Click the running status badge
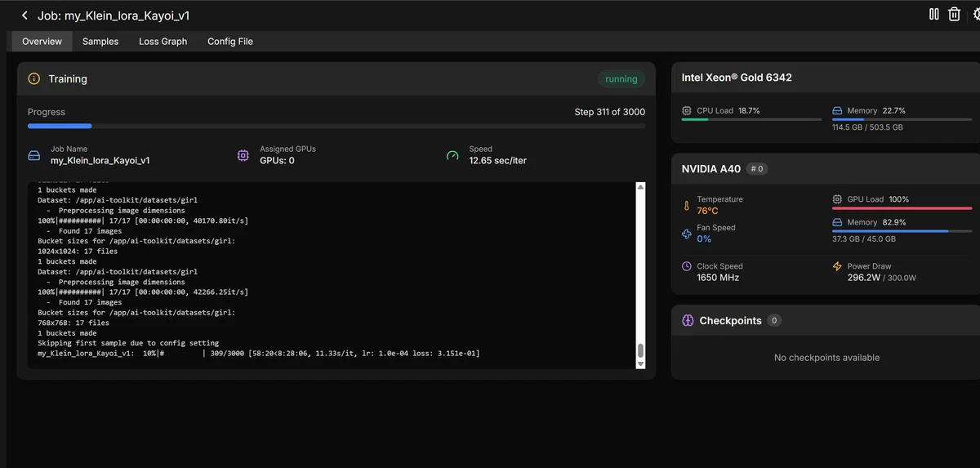 tap(621, 79)
